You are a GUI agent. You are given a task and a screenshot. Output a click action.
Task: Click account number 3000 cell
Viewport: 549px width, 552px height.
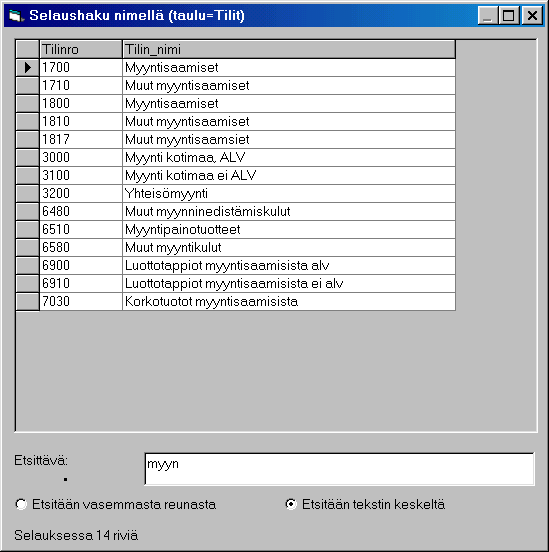pyautogui.click(x=81, y=157)
